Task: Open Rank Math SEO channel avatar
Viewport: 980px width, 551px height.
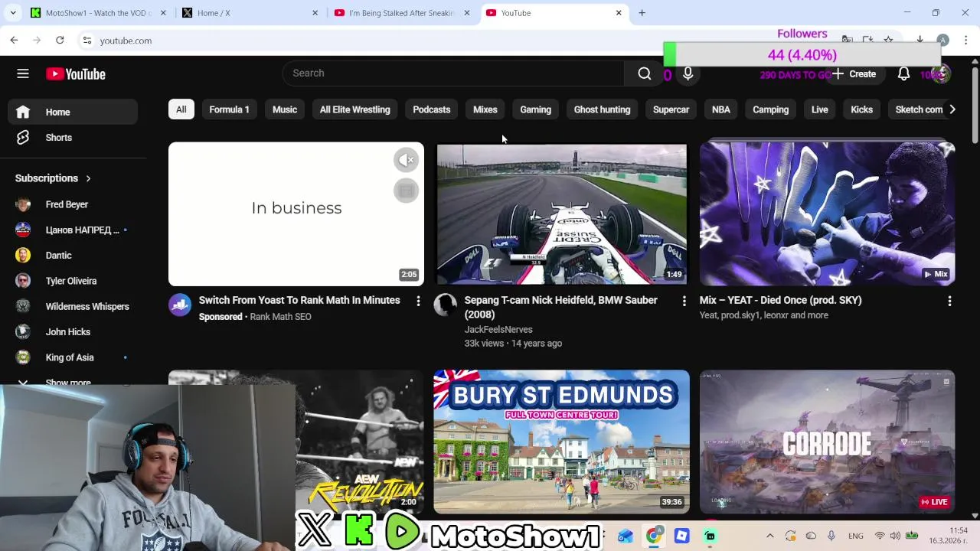Action: 180,305
